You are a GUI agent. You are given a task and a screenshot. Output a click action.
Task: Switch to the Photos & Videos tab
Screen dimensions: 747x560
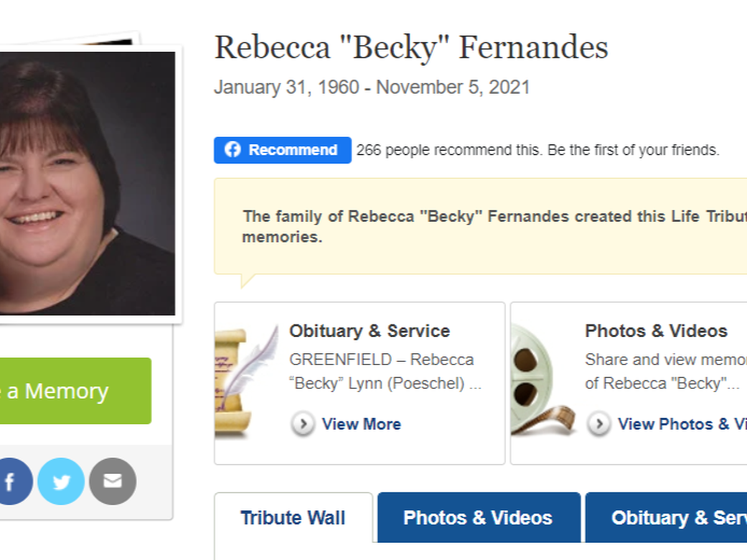[x=477, y=518]
